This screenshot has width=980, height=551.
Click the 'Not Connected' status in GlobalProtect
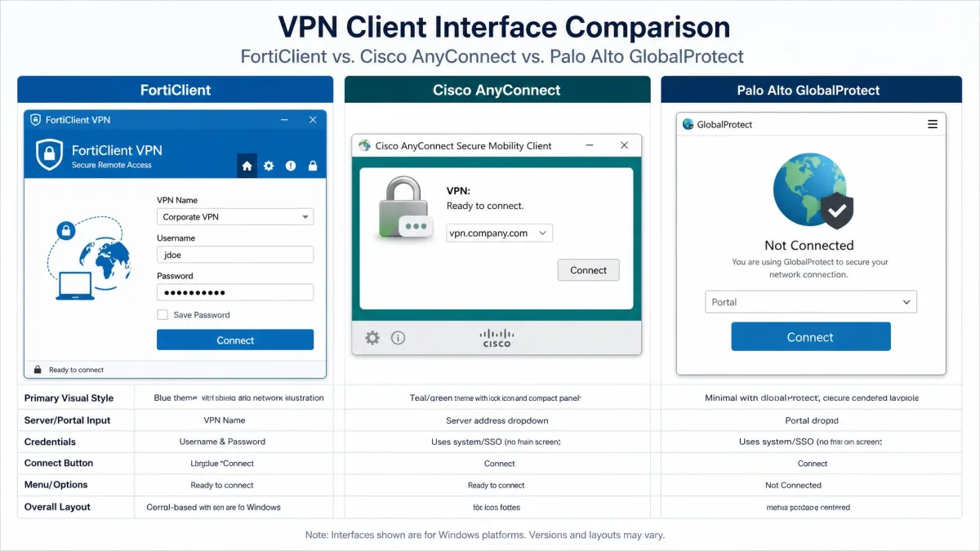point(809,245)
